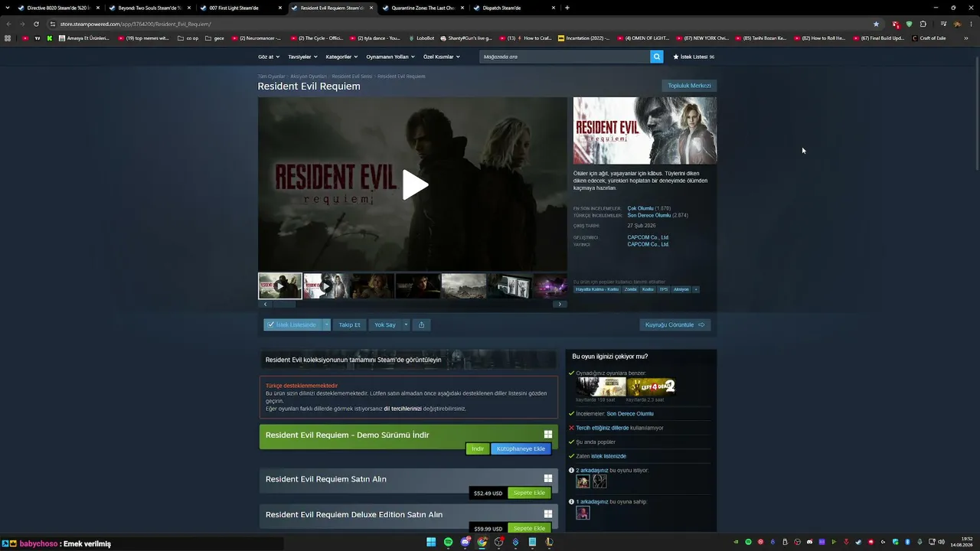The image size is (980, 551).
Task: Click İndir to download the demo
Action: pos(478,448)
